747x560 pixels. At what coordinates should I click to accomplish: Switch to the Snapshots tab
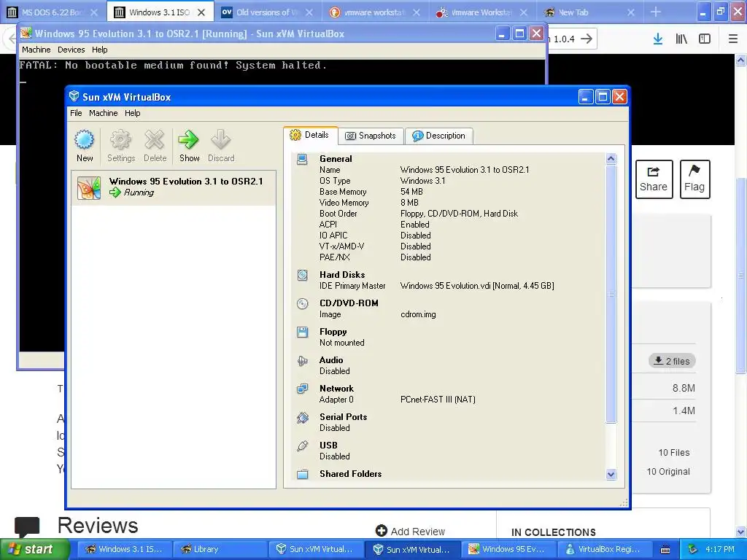point(371,136)
